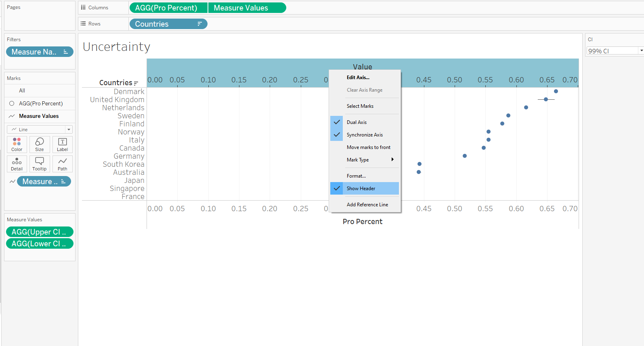This screenshot has height=346, width=644.
Task: Select the Measure Values marks tab
Action: (39, 116)
